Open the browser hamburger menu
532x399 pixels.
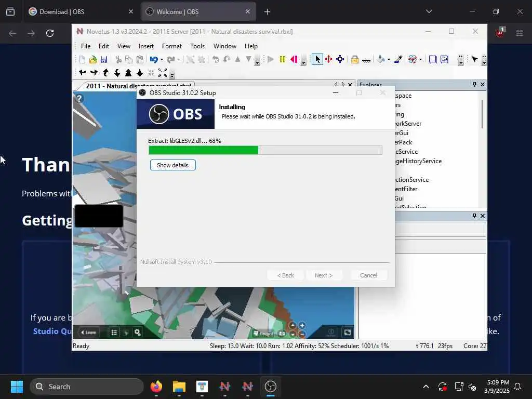pos(519,33)
